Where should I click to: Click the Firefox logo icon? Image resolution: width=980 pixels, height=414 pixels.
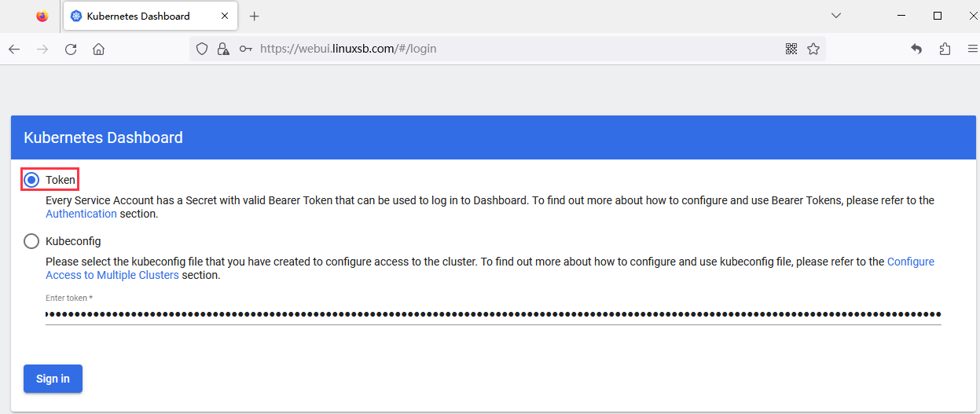tap(42, 16)
